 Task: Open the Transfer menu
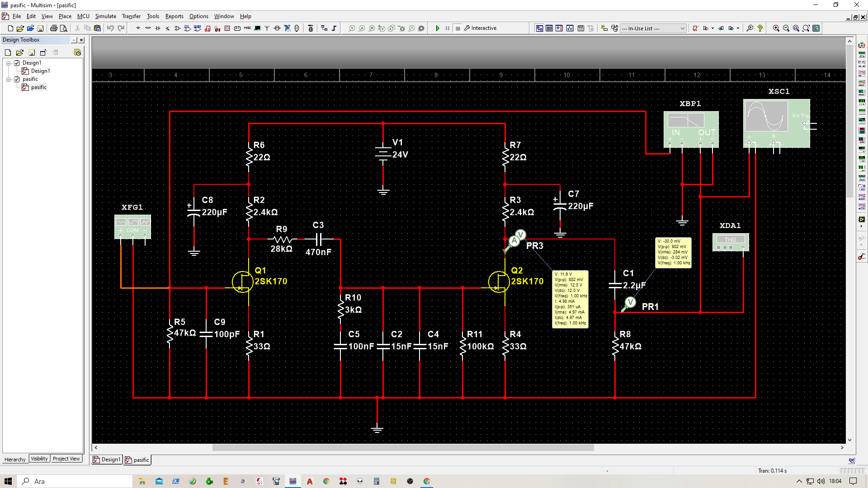[131, 16]
